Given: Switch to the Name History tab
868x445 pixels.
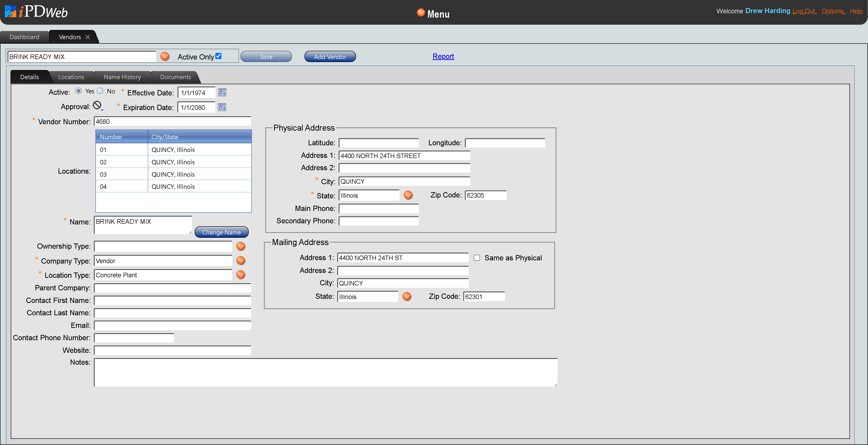Looking at the screenshot, I should pyautogui.click(x=122, y=77).
